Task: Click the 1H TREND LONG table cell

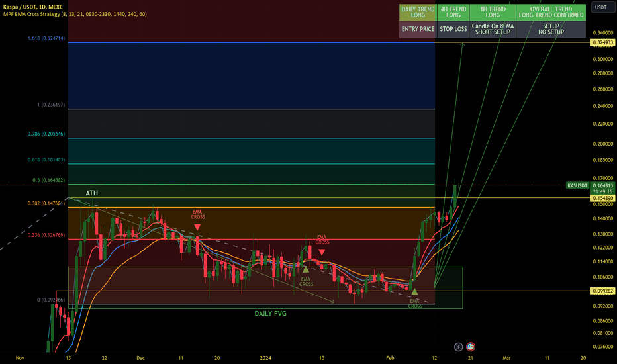Action: click(493, 12)
